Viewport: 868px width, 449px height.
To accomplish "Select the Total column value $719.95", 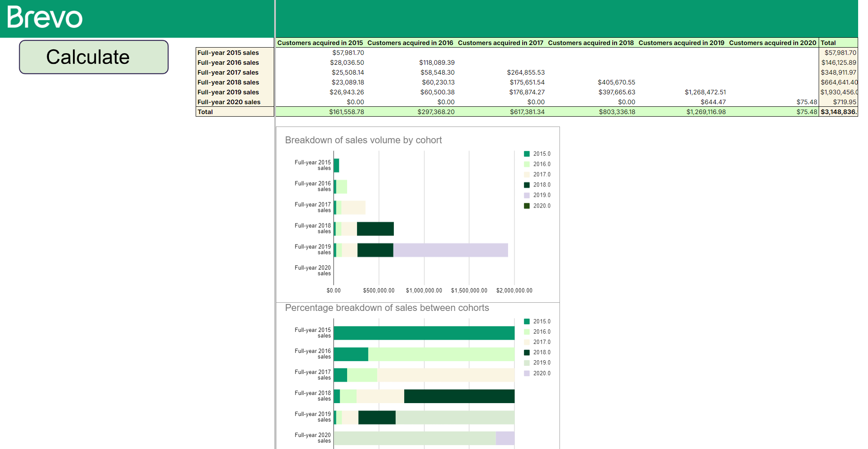I will [838, 102].
